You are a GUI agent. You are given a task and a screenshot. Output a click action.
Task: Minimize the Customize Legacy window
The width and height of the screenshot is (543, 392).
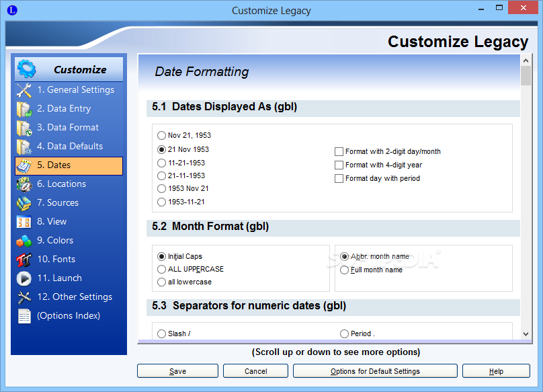click(481, 8)
